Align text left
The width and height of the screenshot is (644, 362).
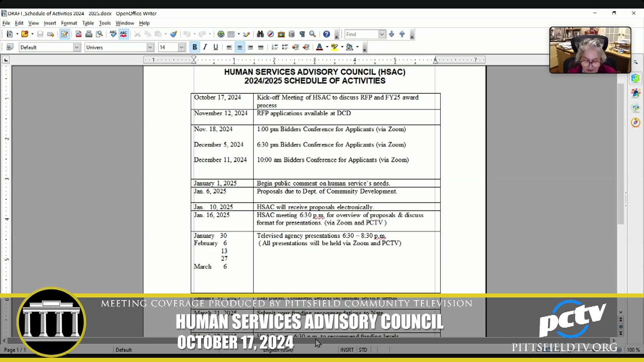(x=229, y=47)
